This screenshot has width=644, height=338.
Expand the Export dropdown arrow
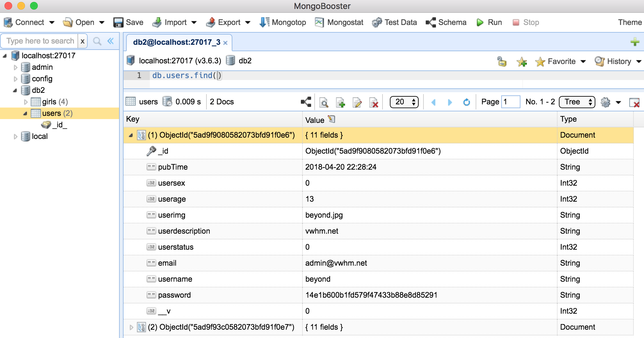tap(248, 22)
